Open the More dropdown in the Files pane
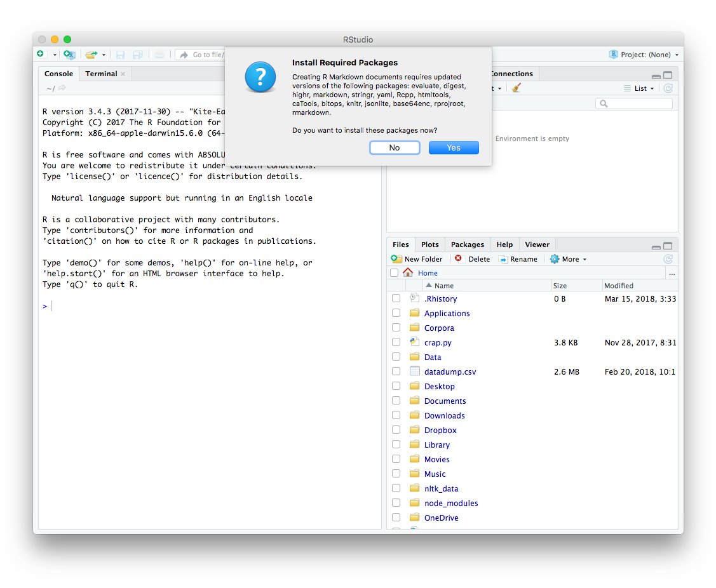Screen dimensions: 716x588 pos(567,258)
